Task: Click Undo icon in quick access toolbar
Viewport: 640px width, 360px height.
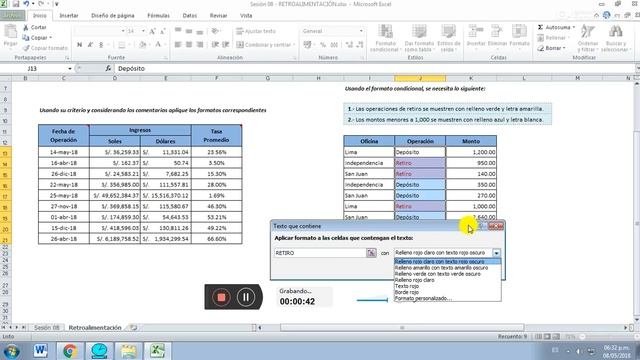Action: 26,4
